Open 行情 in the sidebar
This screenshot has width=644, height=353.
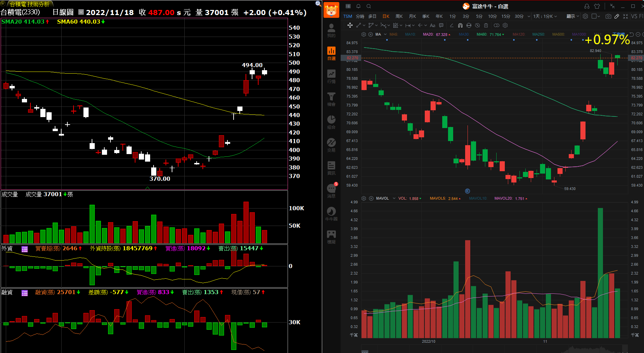331,77
